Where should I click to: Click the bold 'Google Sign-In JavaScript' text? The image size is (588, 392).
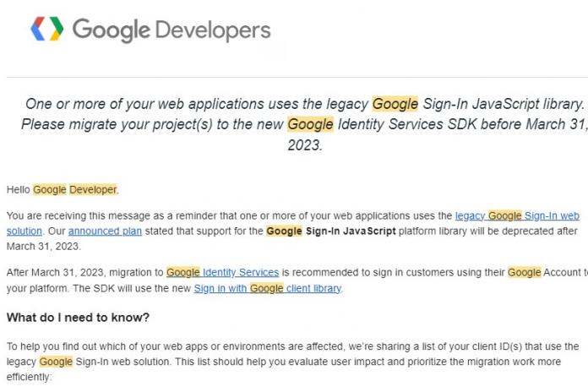[331, 231]
